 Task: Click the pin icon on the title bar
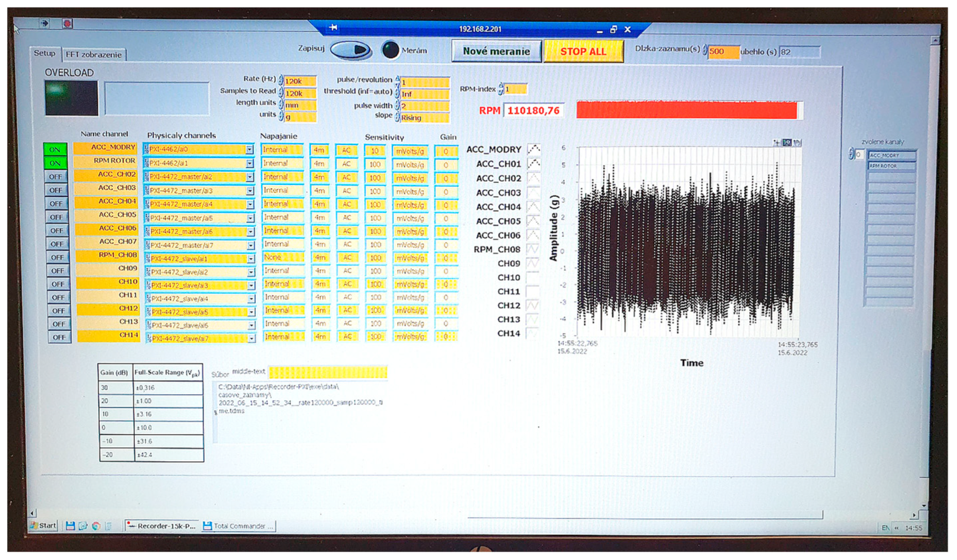click(334, 28)
